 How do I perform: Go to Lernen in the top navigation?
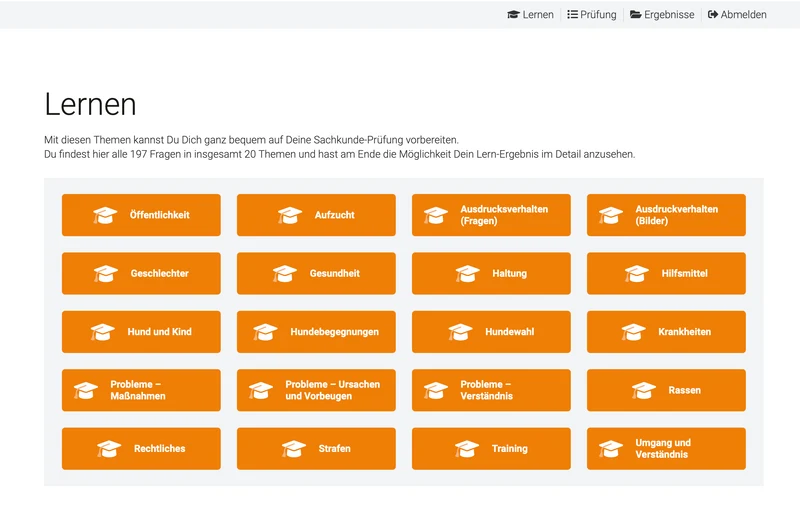[531, 15]
